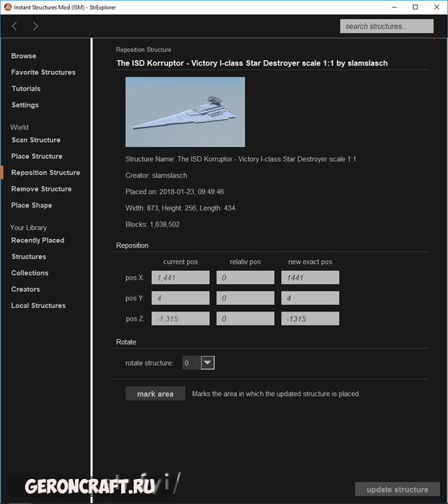448x504 pixels.
Task: Click the 'Marks the area' description text
Action: [276, 394]
